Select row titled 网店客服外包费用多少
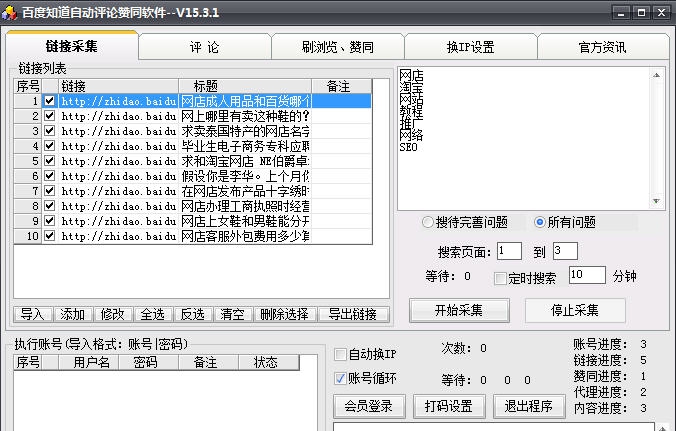Viewport: 676px width, 431px height. coord(193,236)
